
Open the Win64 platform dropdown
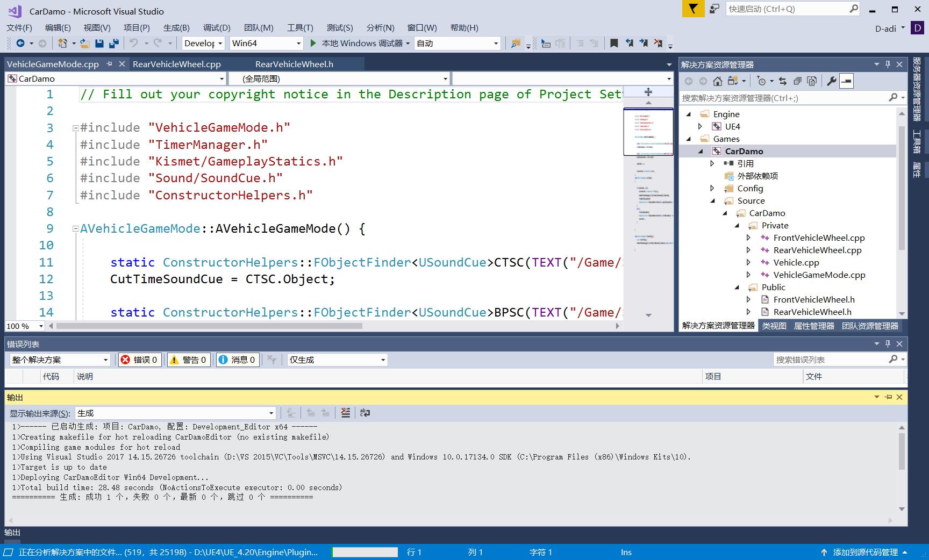(267, 43)
